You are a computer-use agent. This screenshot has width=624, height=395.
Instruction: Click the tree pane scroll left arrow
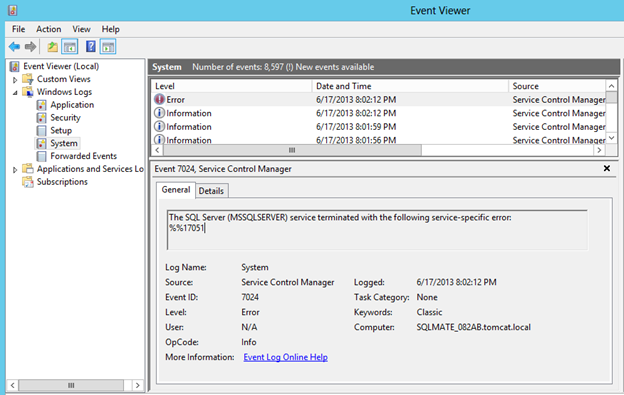[x=13, y=385]
